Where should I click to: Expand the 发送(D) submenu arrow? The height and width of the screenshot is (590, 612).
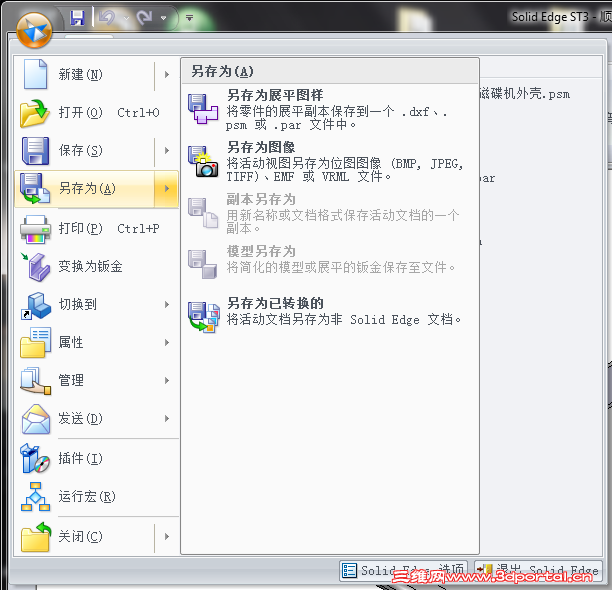(167, 419)
